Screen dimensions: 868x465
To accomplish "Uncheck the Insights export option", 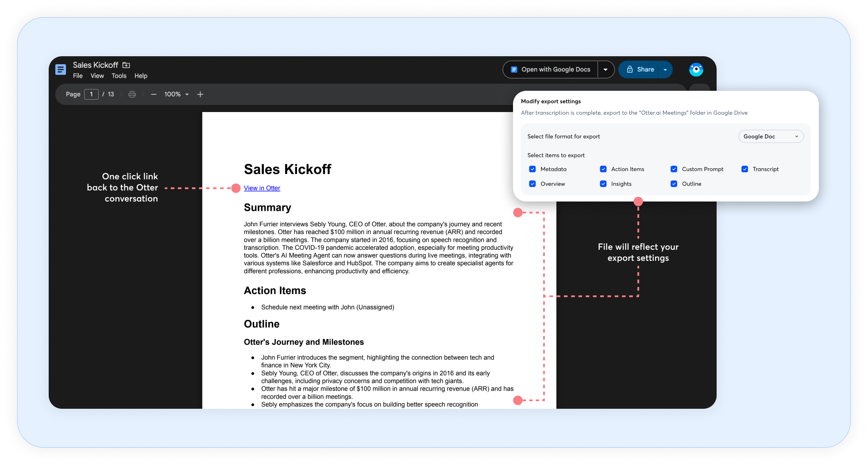I will pyautogui.click(x=603, y=184).
